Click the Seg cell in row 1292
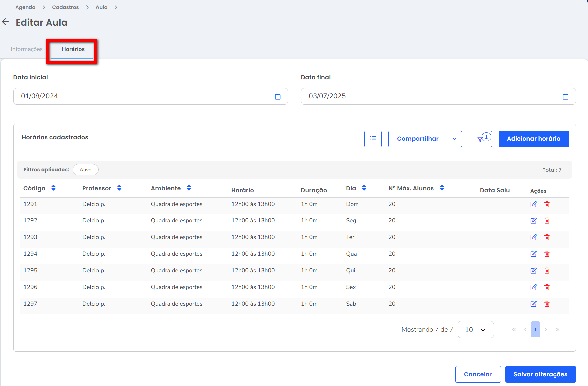The height and width of the screenshot is (386, 588). tap(351, 220)
